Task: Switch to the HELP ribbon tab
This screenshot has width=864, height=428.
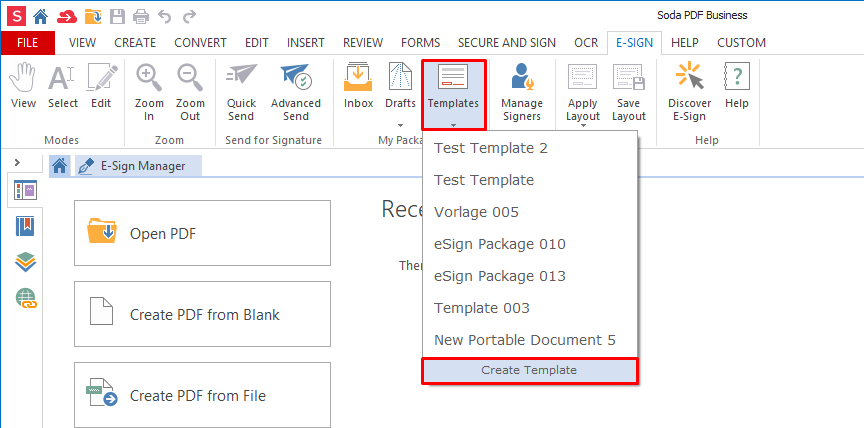Action: click(685, 42)
